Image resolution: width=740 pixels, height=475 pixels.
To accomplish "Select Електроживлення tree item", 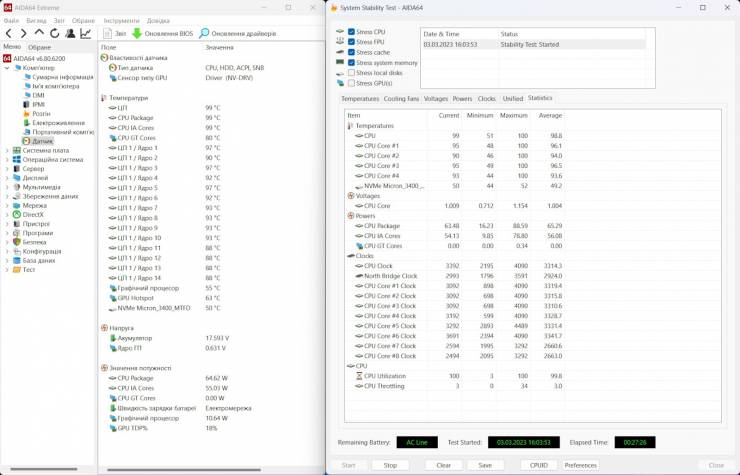I will [x=59, y=123].
